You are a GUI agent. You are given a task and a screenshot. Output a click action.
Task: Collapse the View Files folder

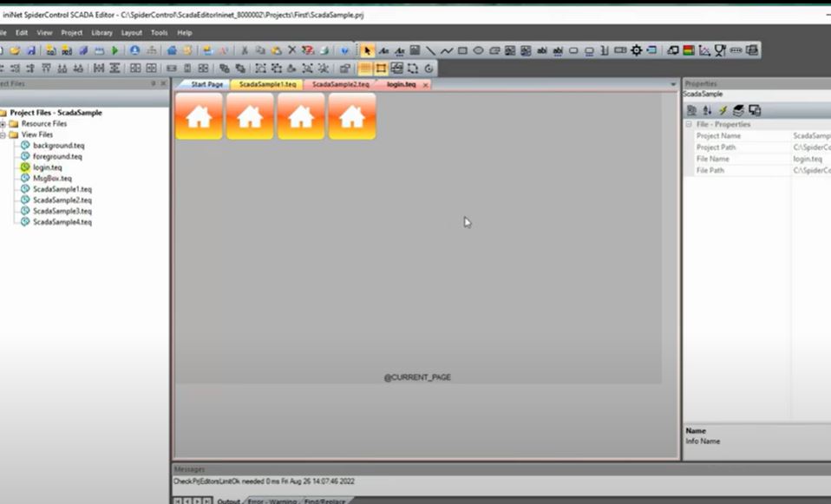[3, 135]
